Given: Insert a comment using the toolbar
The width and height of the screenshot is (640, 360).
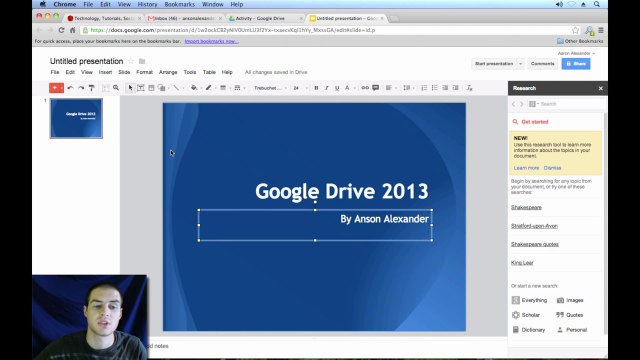Looking at the screenshot, I should [376, 88].
